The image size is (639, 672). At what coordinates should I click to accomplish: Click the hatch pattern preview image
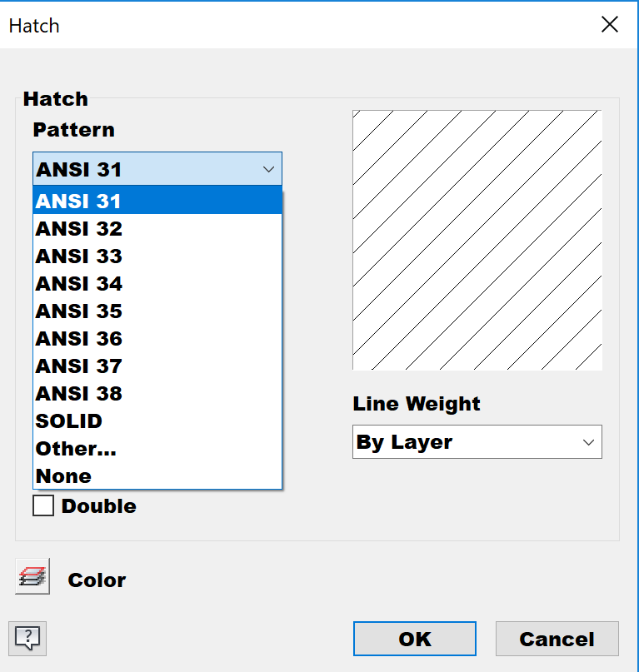pyautogui.click(x=477, y=240)
